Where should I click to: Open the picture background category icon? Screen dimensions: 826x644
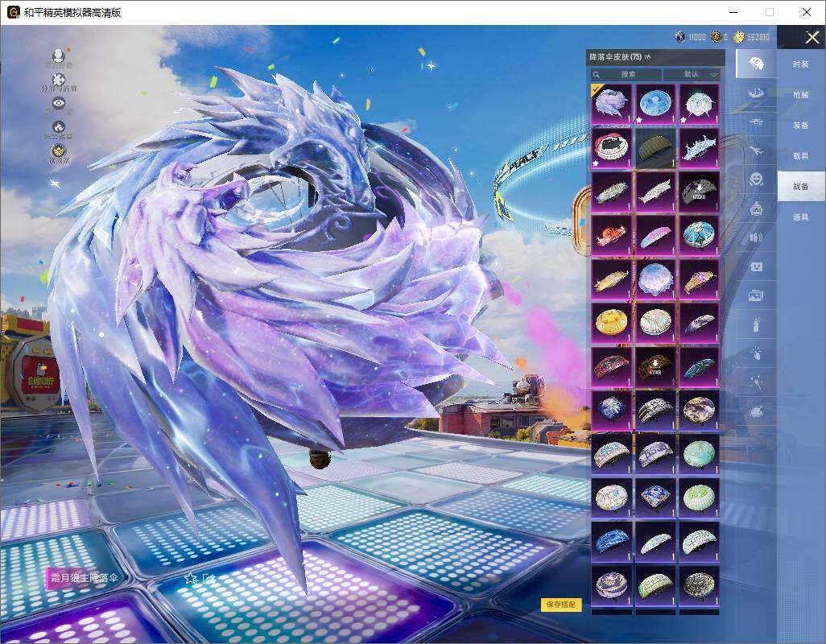tap(756, 295)
